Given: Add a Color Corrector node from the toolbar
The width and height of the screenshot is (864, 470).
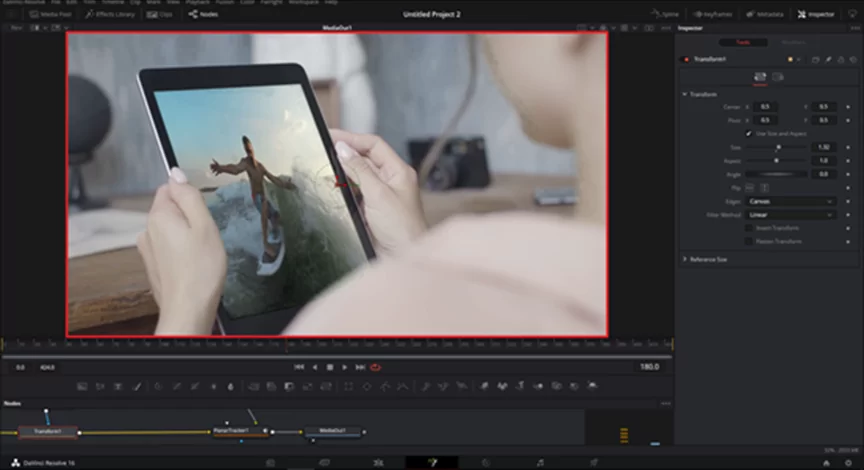Looking at the screenshot, I should [x=158, y=387].
